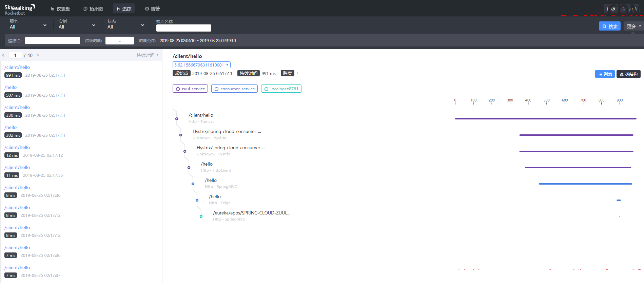Screen dimensions: 644x283
Task: Click first Hystrix span node circle
Action: [x=181, y=135]
